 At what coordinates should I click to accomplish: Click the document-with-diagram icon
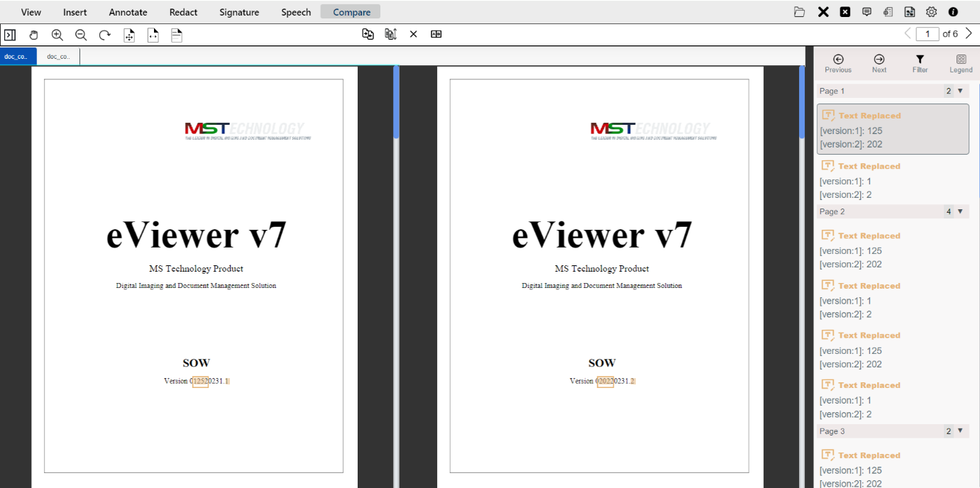click(x=910, y=12)
